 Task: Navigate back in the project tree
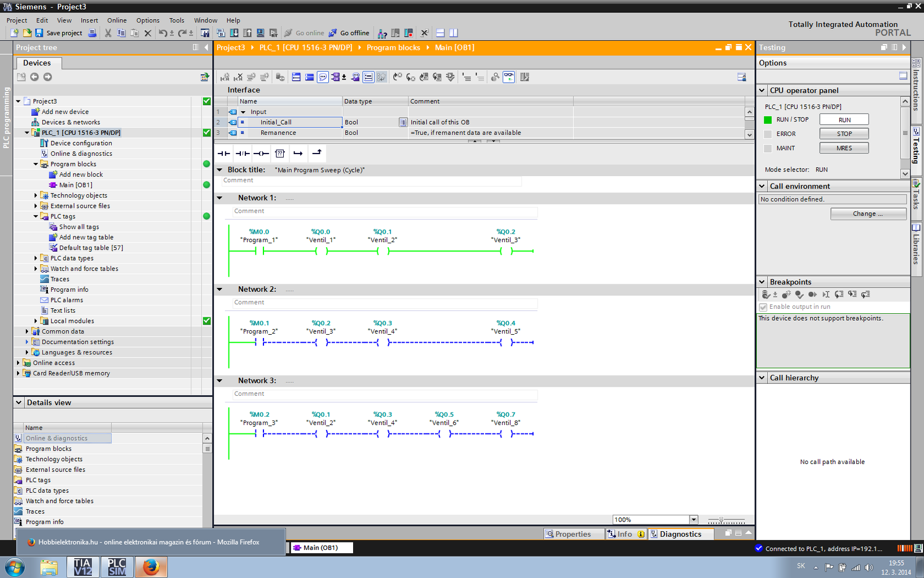pyautogui.click(x=34, y=77)
